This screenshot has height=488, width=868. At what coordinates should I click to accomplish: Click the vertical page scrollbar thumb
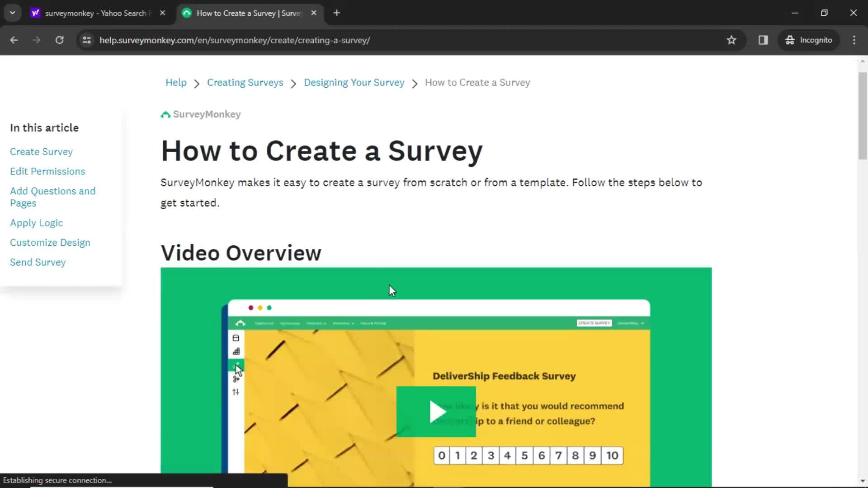tap(863, 116)
